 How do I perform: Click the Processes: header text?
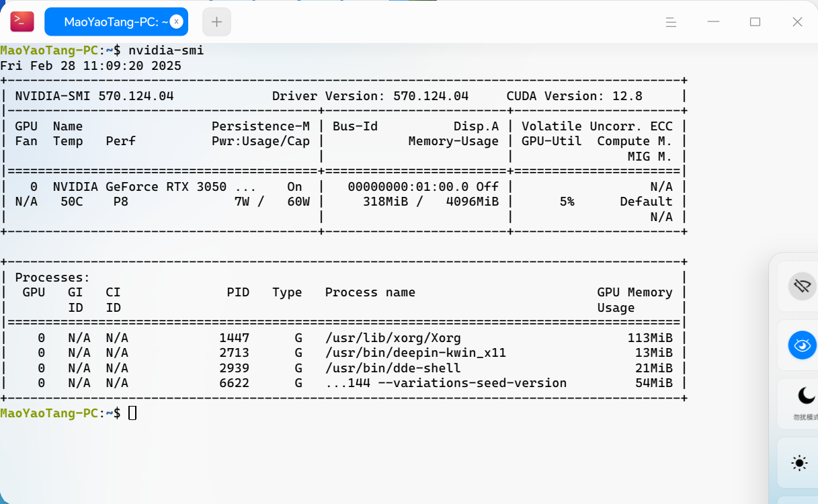tap(52, 278)
